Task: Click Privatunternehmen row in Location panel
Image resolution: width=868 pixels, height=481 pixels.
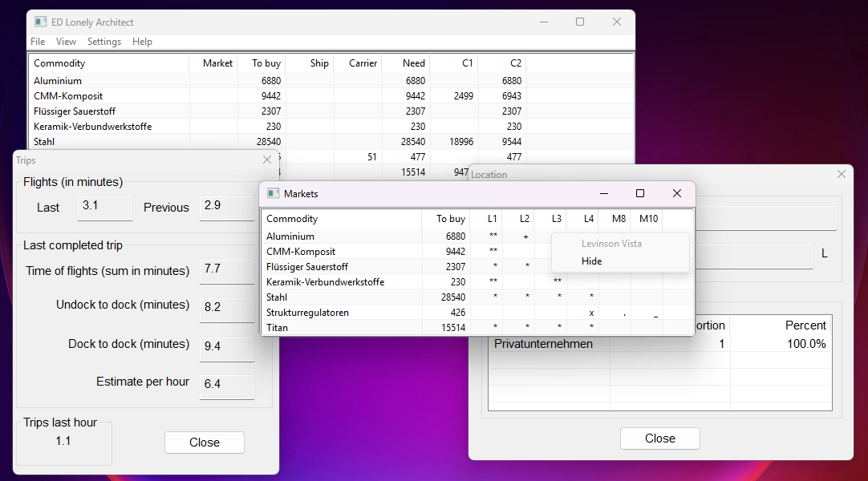Action: 660,344
